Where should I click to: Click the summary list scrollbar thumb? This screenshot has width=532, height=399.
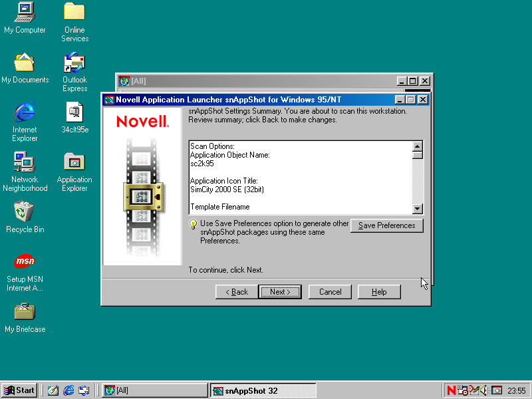pos(418,155)
